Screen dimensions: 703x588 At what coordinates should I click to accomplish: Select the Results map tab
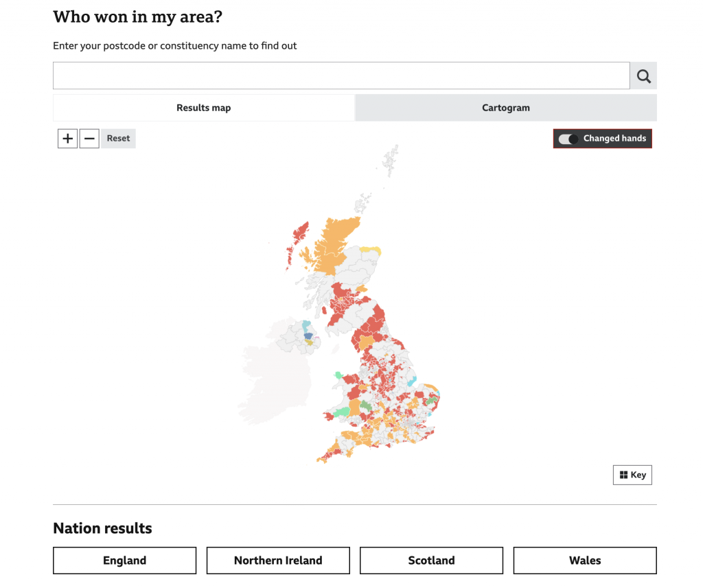(203, 108)
